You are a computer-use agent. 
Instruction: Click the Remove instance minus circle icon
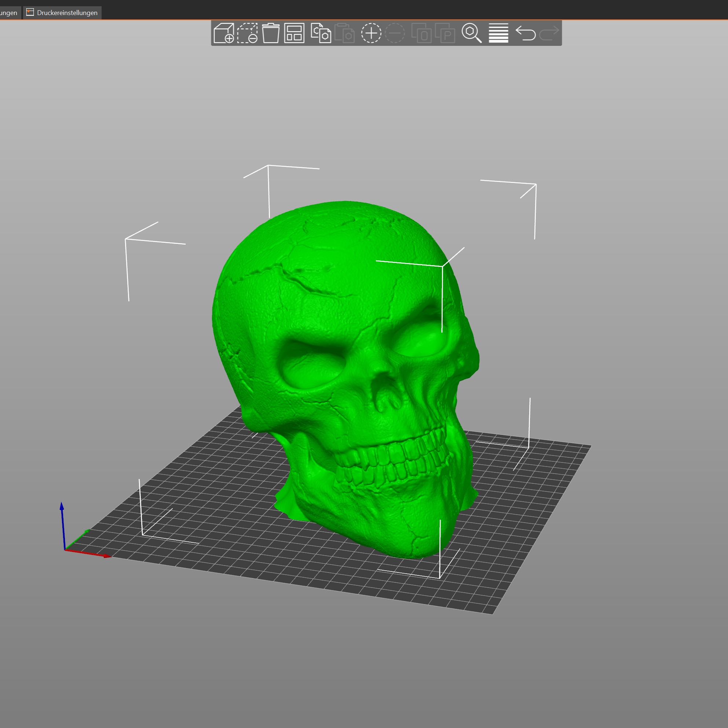click(395, 33)
